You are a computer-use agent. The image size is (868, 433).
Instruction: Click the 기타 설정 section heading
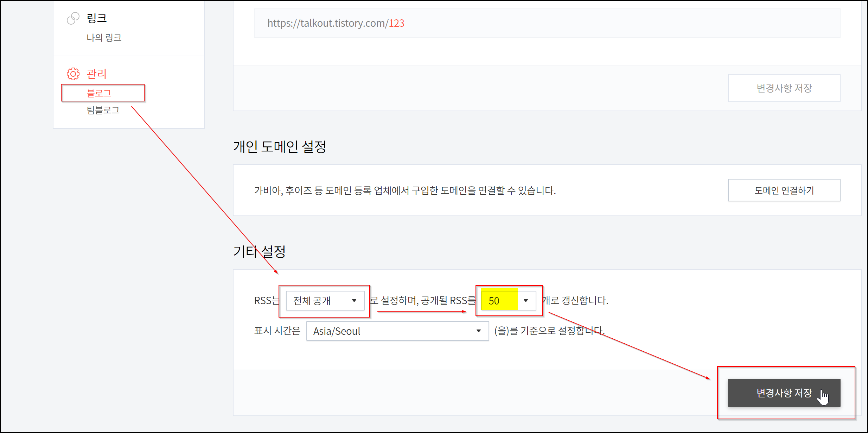[259, 251]
